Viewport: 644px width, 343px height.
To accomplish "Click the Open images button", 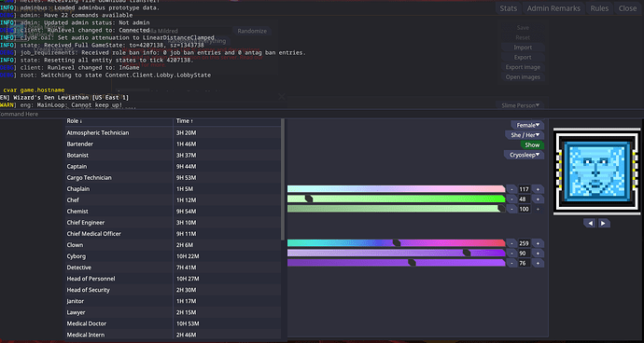I will (x=523, y=76).
